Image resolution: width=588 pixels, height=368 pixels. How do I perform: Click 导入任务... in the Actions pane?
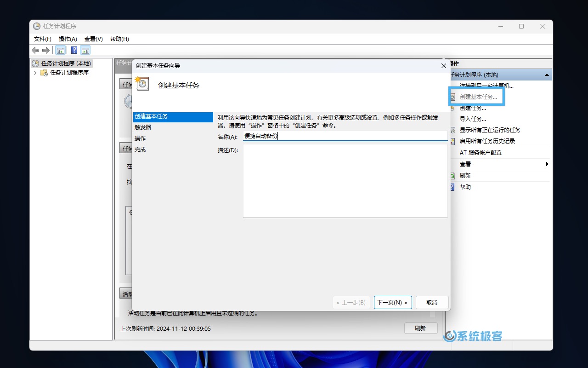coord(473,119)
